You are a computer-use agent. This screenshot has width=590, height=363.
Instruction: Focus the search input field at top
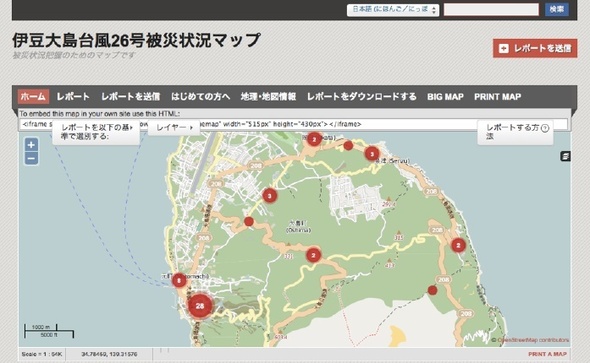491,9
